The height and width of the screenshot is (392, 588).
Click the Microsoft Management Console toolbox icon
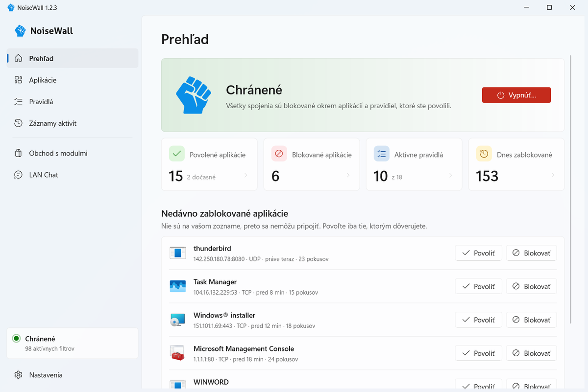[178, 353]
